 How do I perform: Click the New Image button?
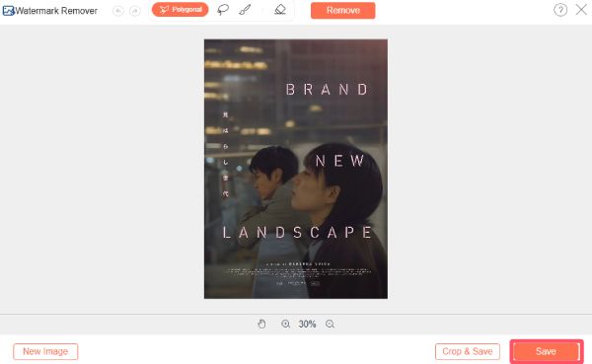coord(45,351)
